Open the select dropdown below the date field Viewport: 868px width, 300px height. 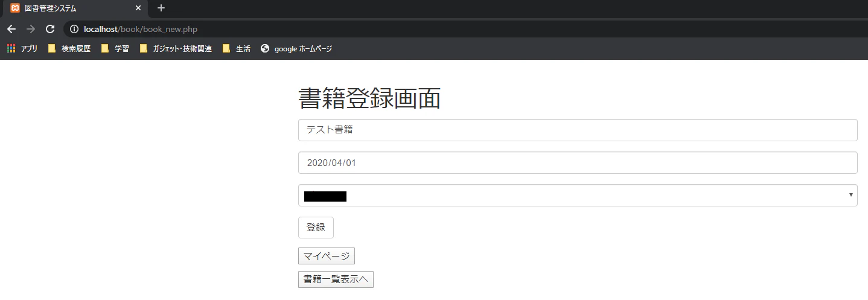point(578,195)
